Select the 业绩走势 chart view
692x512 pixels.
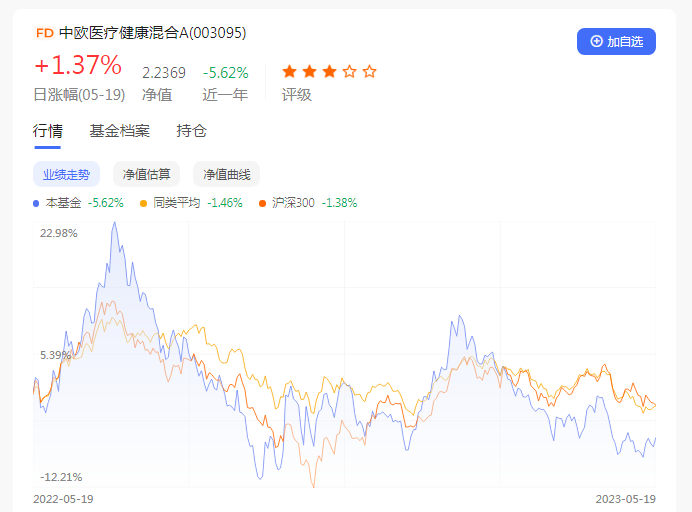coord(66,174)
